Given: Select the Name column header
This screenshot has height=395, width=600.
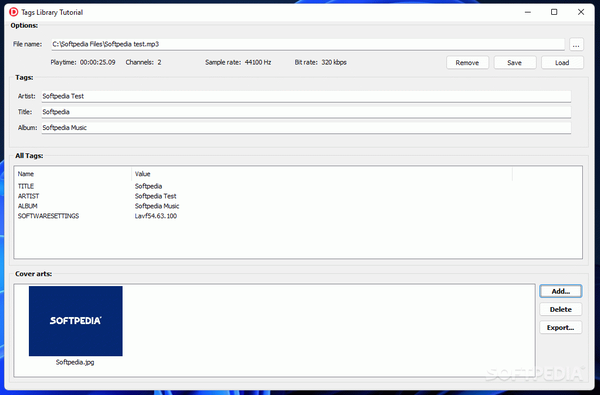Looking at the screenshot, I should 73,174.
